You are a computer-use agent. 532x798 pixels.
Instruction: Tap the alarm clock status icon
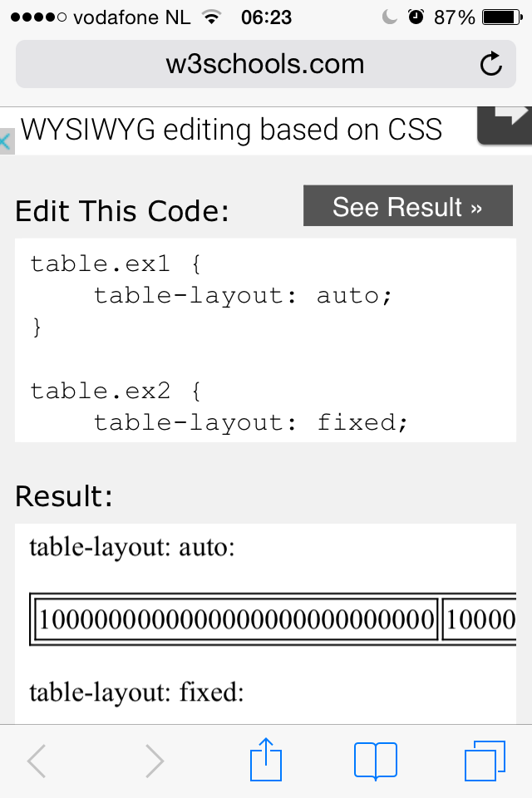click(416, 17)
